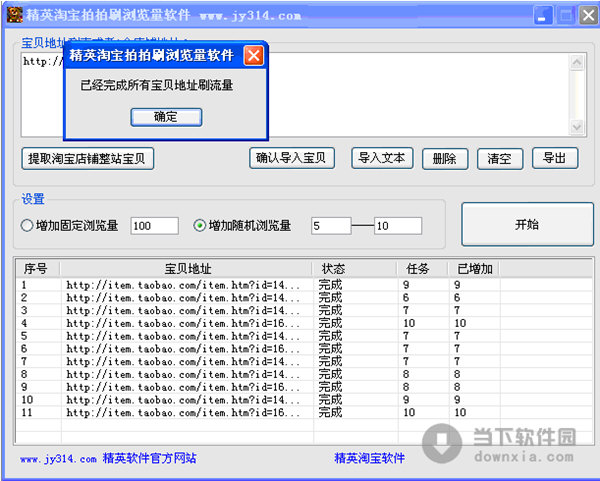Click the large 开始 button
This screenshot has height=481, width=600.
[x=527, y=224]
